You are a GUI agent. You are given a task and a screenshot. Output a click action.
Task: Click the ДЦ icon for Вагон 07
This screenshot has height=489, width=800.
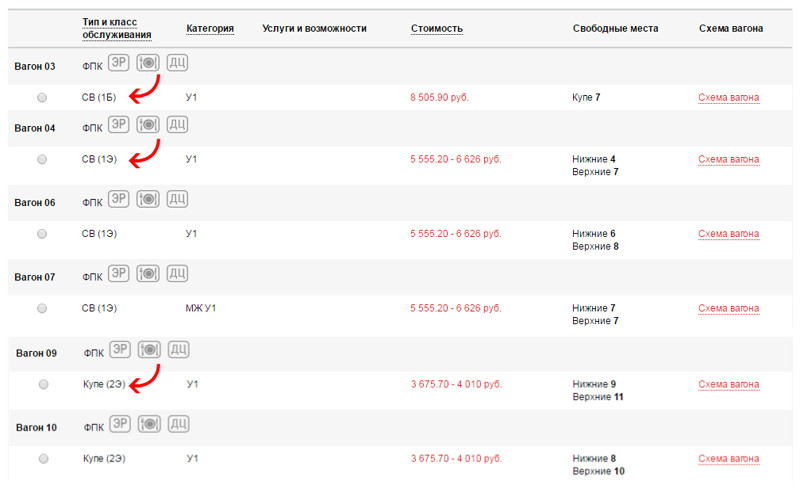pos(177,274)
